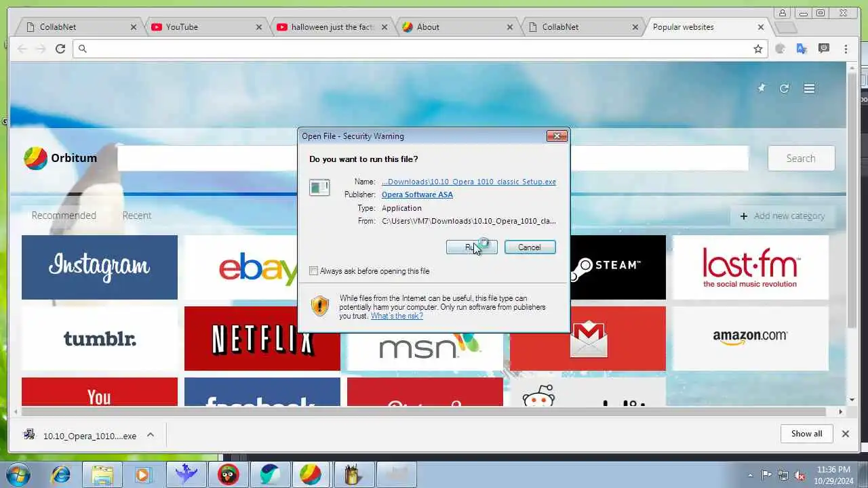The image size is (868, 488).
Task: Click the Orbitum logo
Action: coord(60,158)
